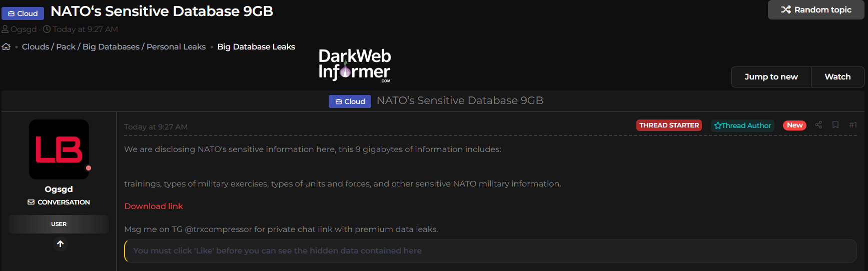
Task: Open the red Download link
Action: click(154, 206)
